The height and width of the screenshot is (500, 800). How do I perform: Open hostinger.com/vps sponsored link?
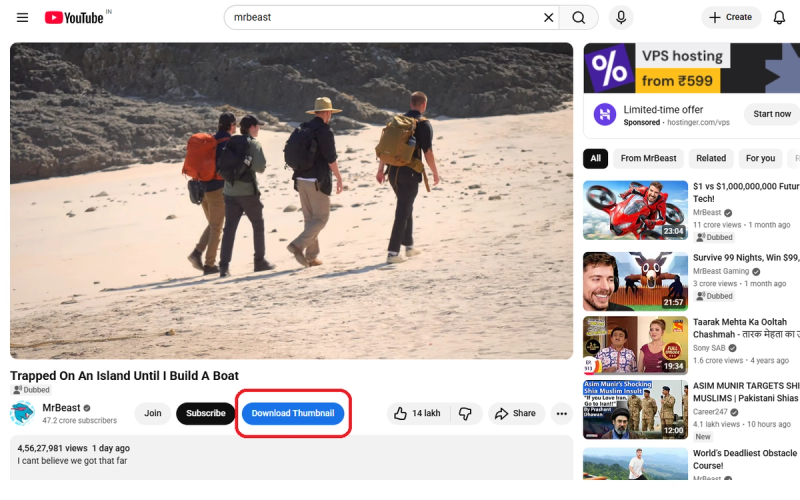coord(698,122)
